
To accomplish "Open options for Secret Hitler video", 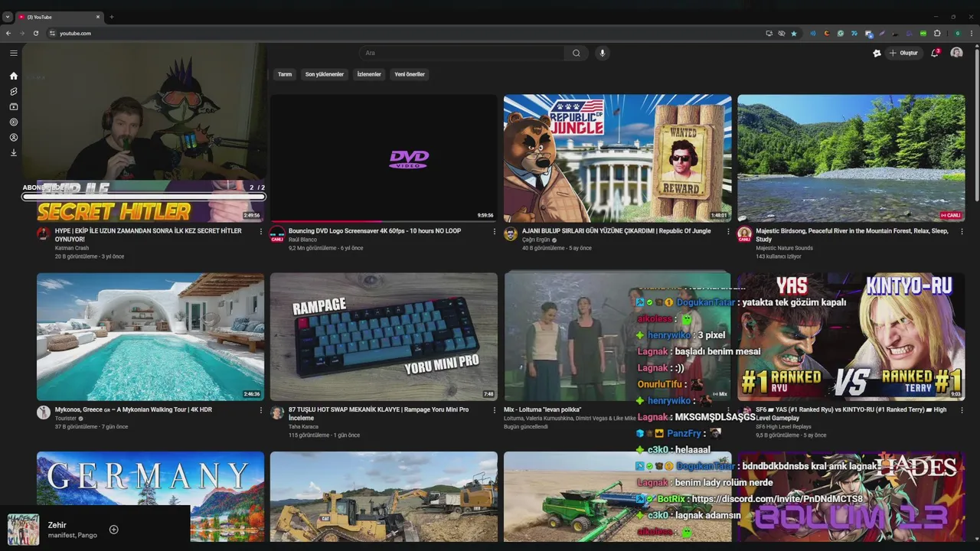I will pyautogui.click(x=260, y=231).
